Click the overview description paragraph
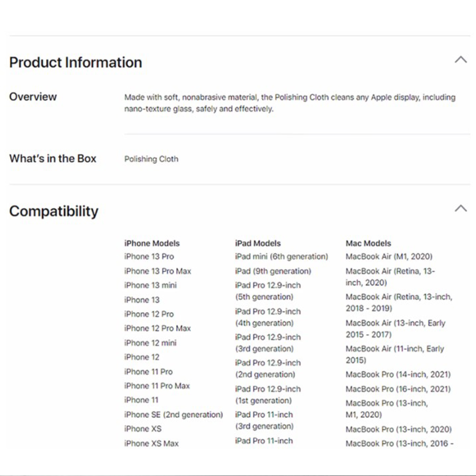Image resolution: width=476 pixels, height=476 pixels. (290, 103)
